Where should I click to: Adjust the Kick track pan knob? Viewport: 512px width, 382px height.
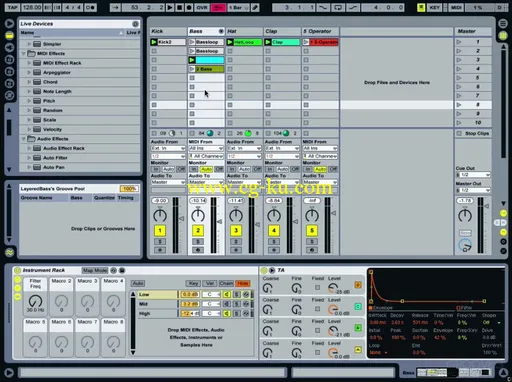pyautogui.click(x=160, y=215)
